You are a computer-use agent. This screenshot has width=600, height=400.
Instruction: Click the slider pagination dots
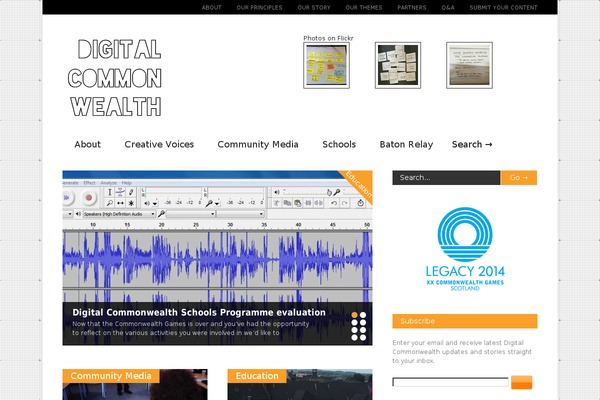359,325
